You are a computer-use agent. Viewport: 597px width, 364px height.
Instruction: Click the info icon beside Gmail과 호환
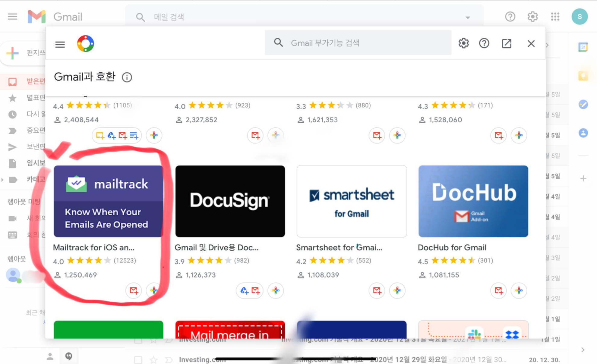point(127,77)
